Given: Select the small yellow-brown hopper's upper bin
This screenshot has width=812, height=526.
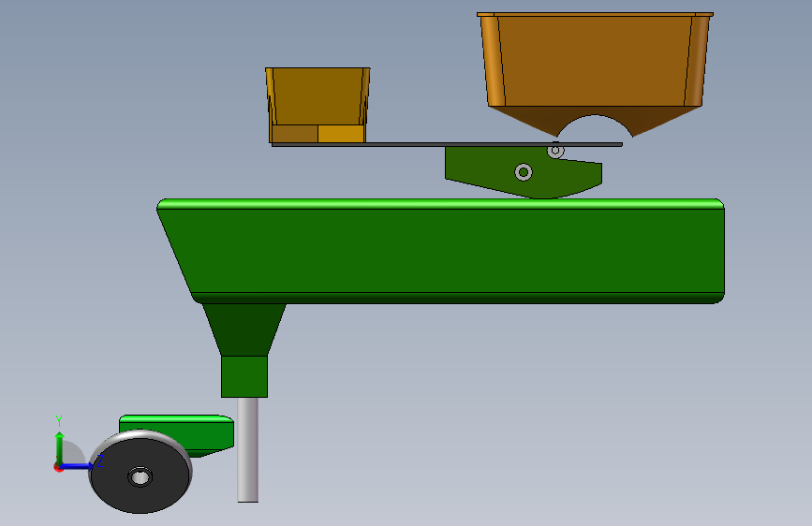Looking at the screenshot, I should click(317, 96).
